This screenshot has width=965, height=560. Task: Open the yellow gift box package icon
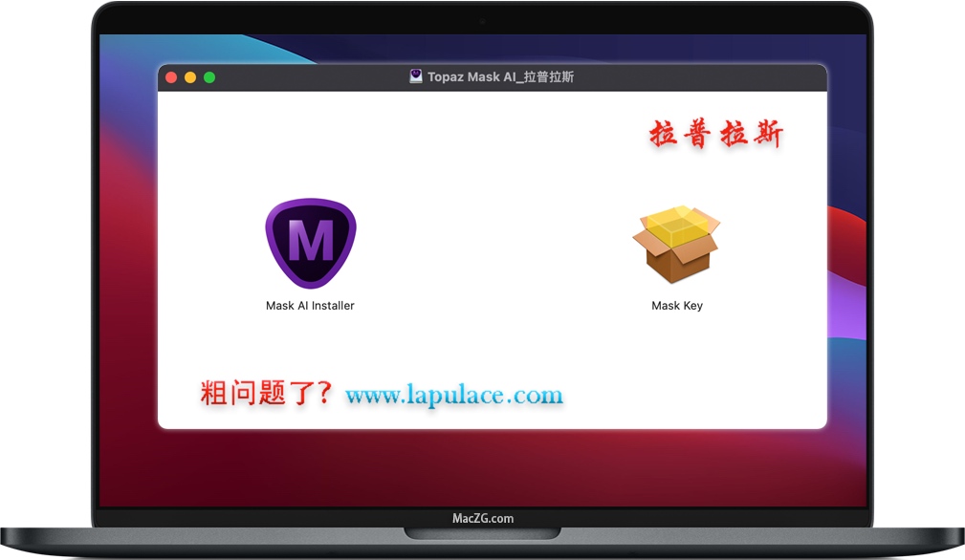676,241
